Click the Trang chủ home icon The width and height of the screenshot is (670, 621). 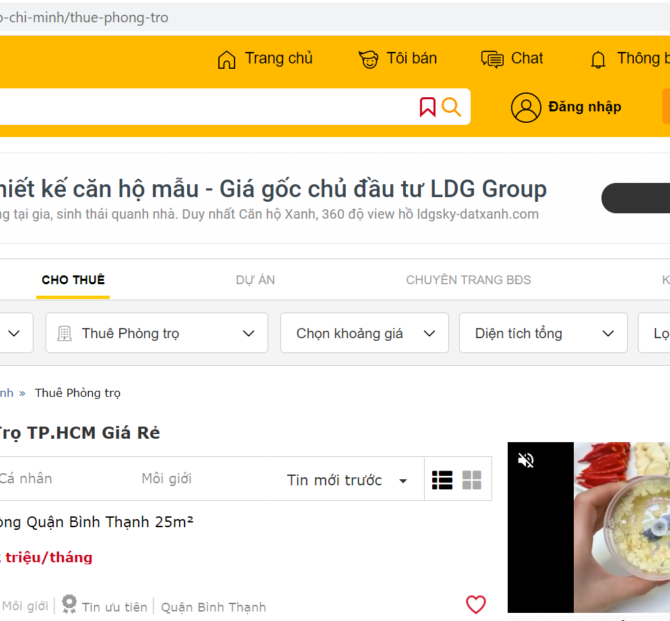[x=227, y=60]
